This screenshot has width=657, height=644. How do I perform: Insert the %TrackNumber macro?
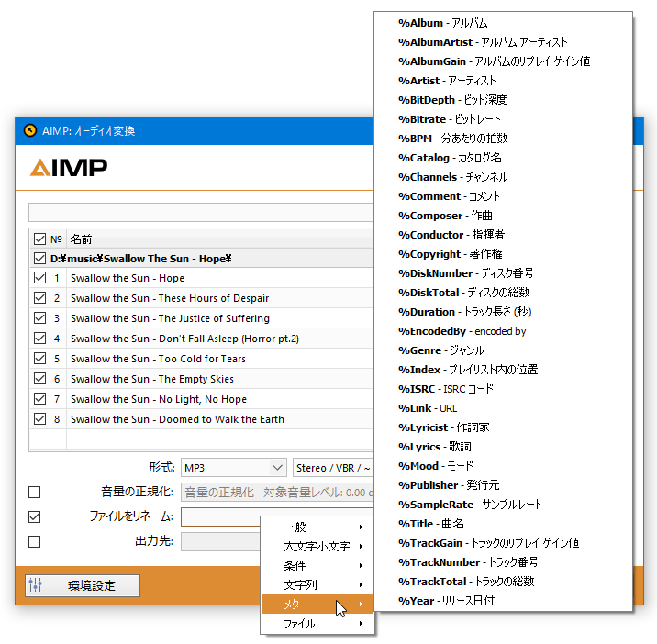pyautogui.click(x=503, y=562)
